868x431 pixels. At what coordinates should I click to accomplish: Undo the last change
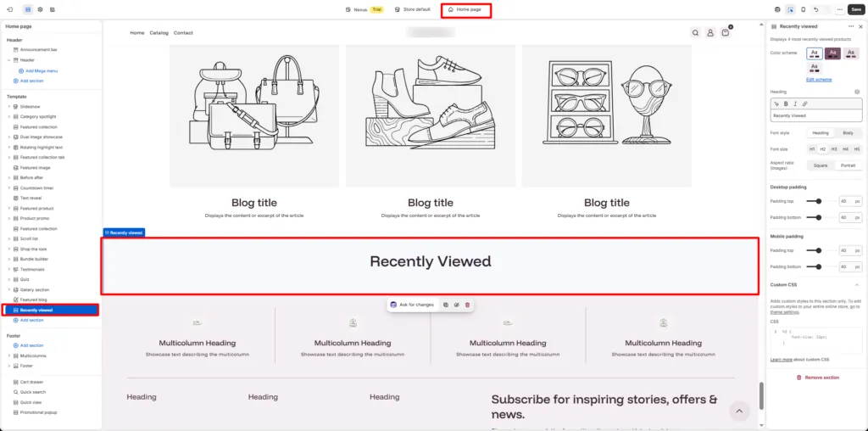816,9
